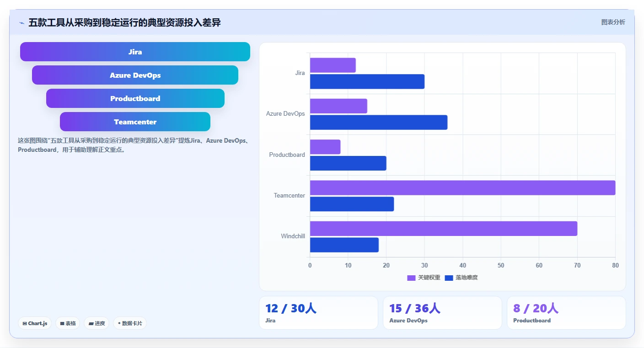The height and width of the screenshot is (348, 644).
Task: Click the Windchill y-axis label
Action: pos(293,236)
